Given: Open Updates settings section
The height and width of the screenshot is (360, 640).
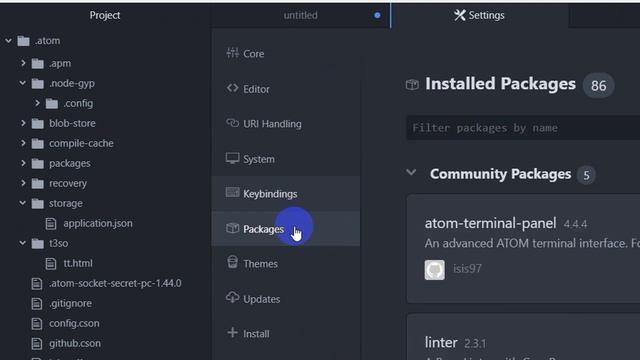Looking at the screenshot, I should (x=286, y=299).
